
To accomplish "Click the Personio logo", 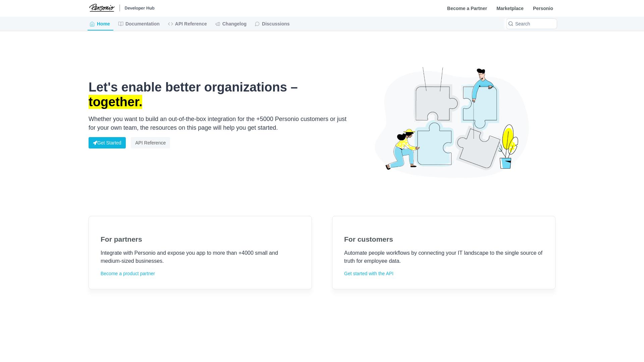I will 102,8.
